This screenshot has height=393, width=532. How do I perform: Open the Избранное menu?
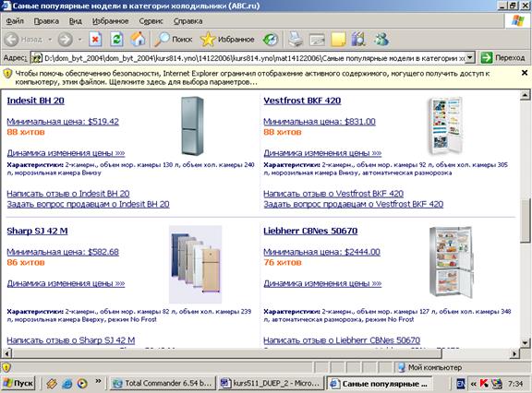tap(110, 21)
